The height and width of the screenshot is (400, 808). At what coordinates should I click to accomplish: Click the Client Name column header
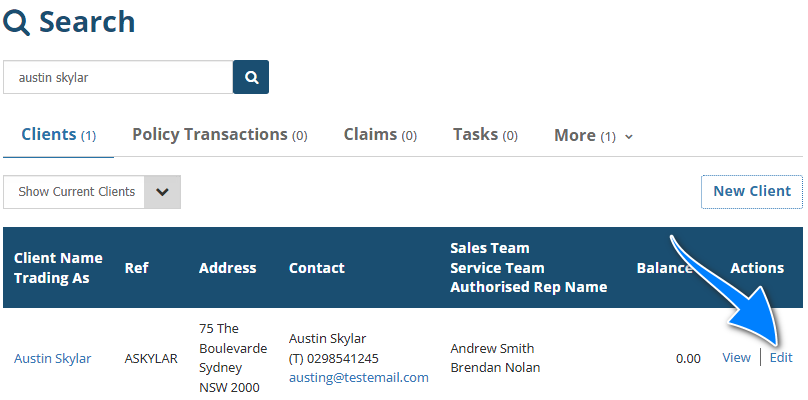58,258
